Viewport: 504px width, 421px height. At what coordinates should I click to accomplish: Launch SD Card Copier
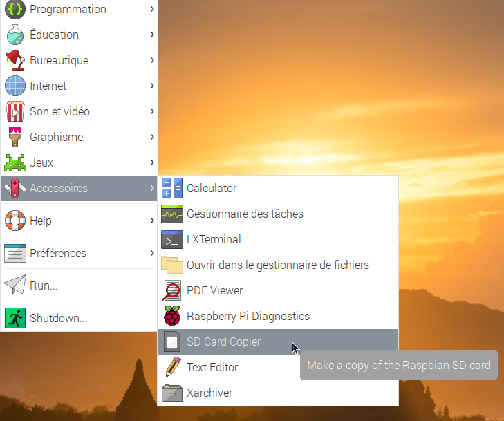point(278,342)
